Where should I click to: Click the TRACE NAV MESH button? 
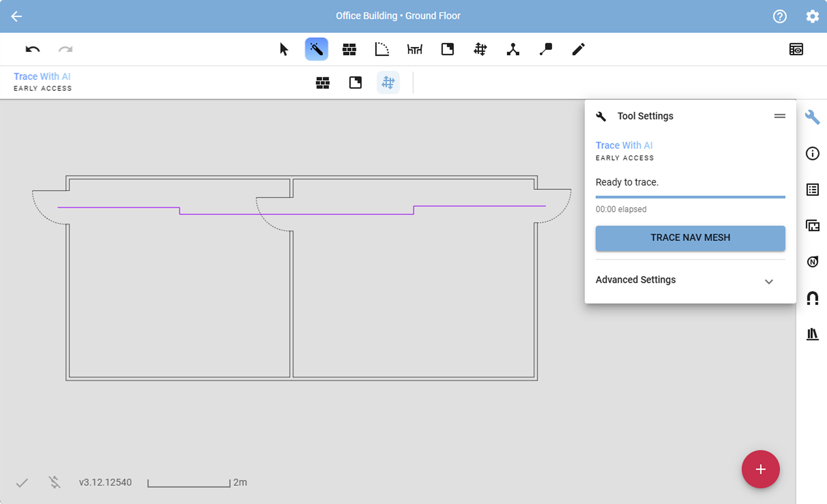coord(690,238)
